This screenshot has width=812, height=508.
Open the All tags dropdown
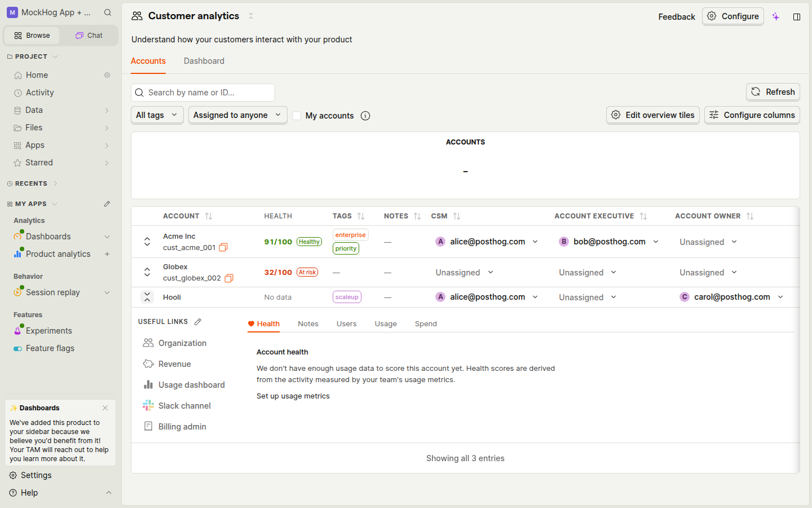[157, 115]
